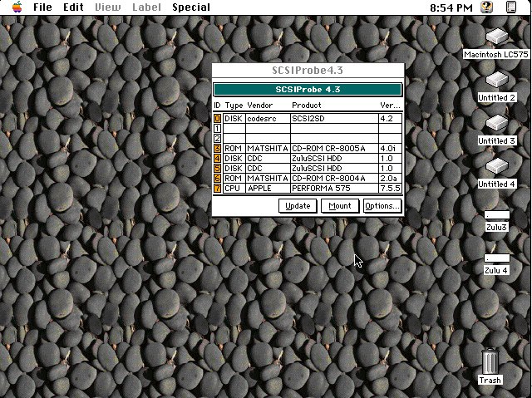Click the Type column header
This screenshot has width=532, height=398.
(234, 106)
